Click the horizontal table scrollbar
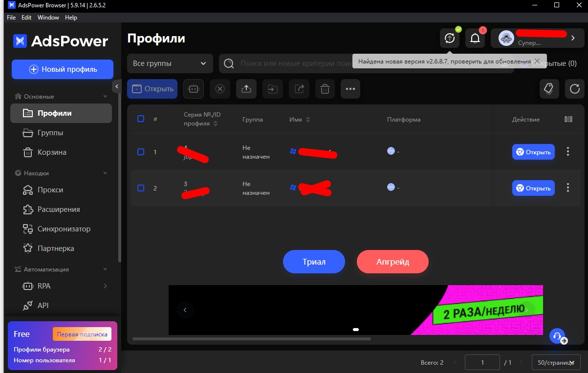The image size is (588, 373). [x=252, y=338]
